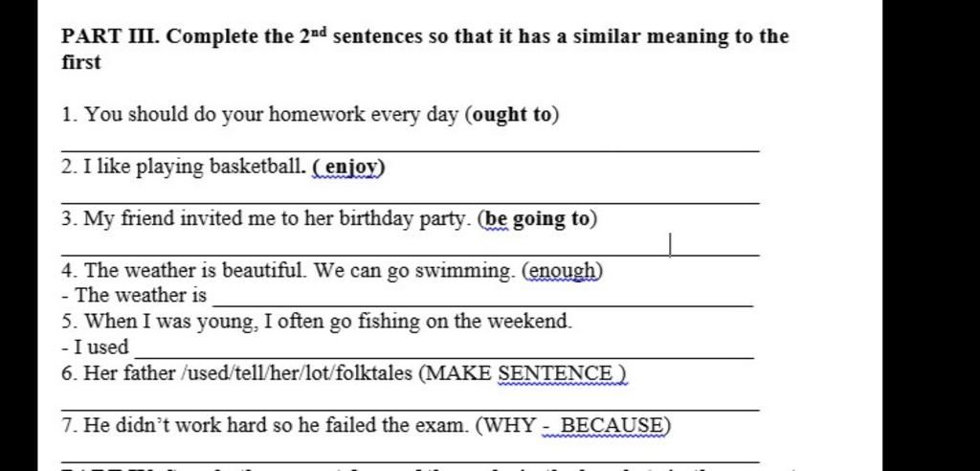The image size is (980, 471).
Task: Click the blank after 'The weather is'
Action: pos(482,305)
